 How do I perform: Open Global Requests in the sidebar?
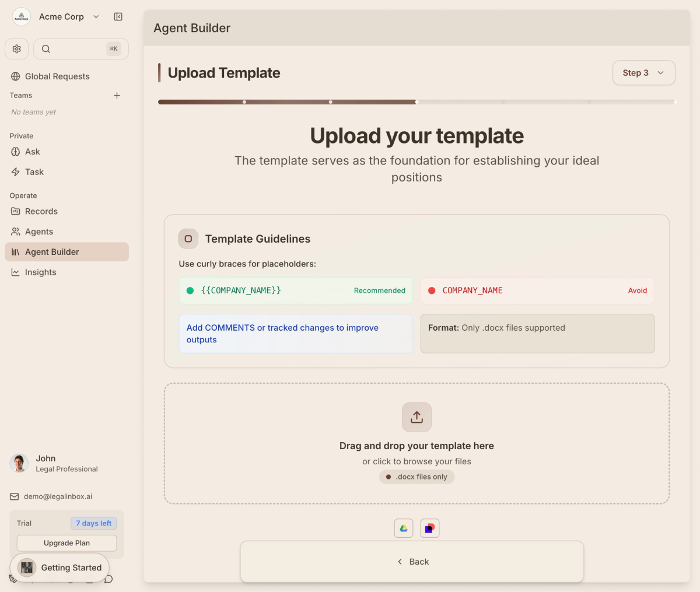(66, 76)
